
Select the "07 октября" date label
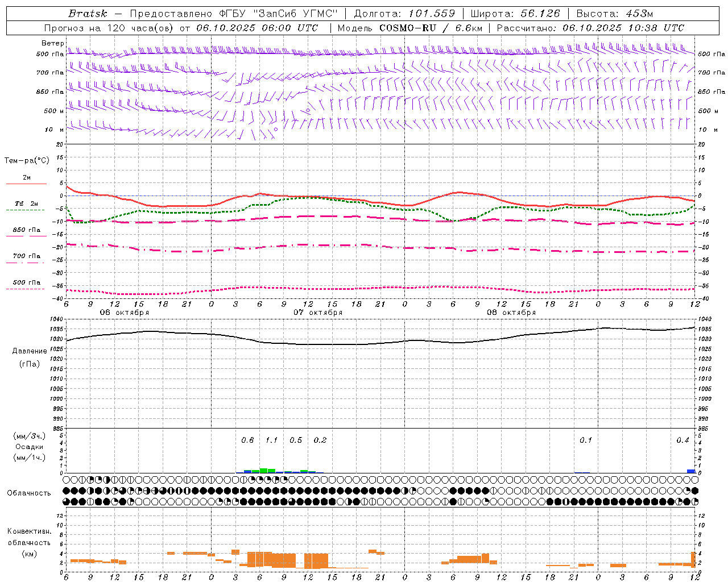tap(318, 313)
